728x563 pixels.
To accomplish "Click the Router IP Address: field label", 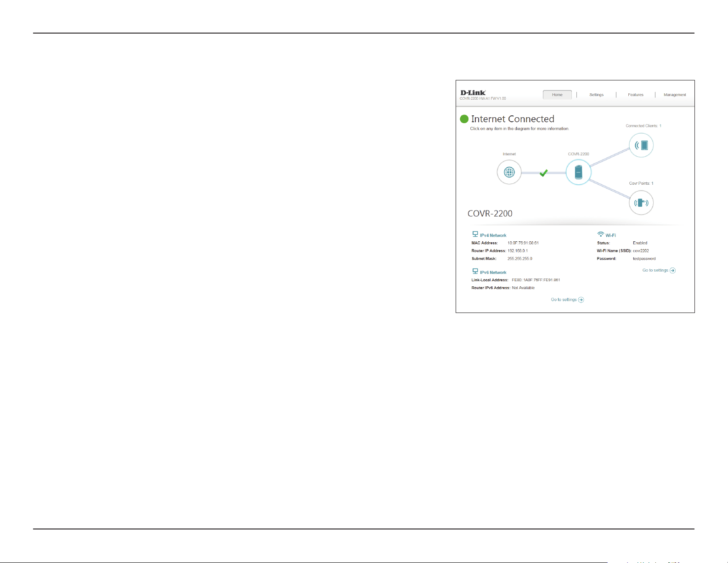I will click(x=489, y=251).
